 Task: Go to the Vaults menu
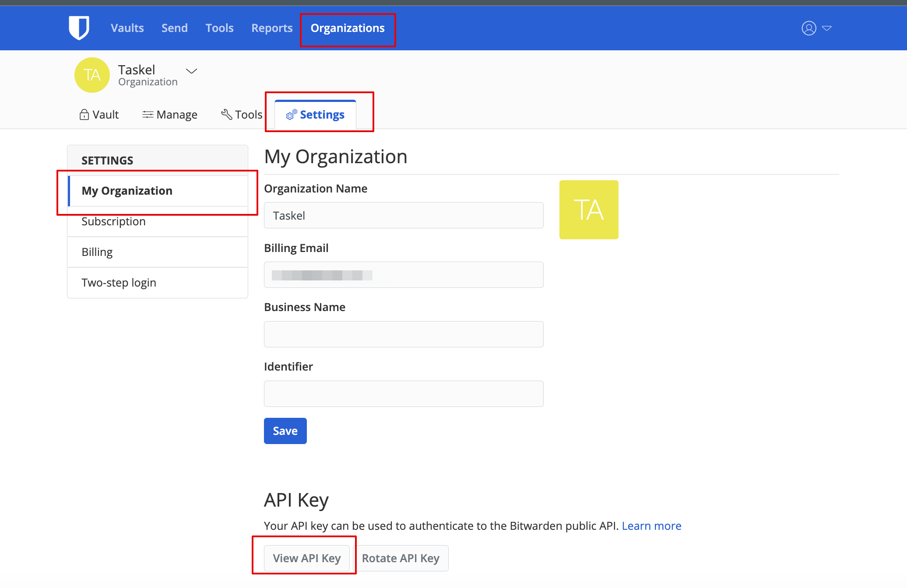click(x=127, y=28)
